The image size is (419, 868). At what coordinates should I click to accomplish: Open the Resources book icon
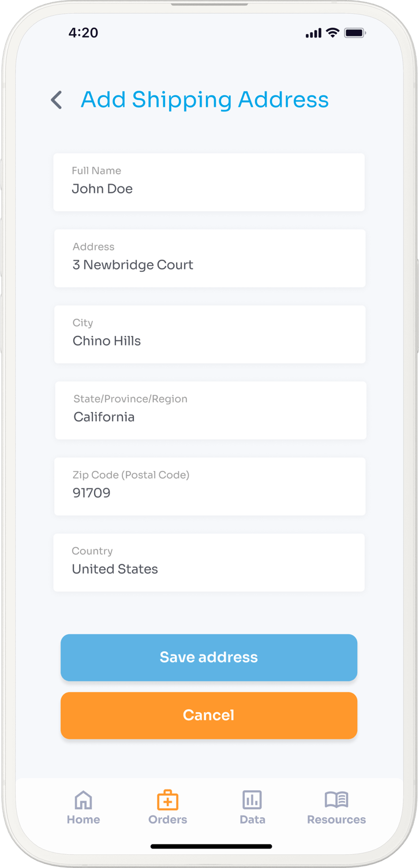336,799
